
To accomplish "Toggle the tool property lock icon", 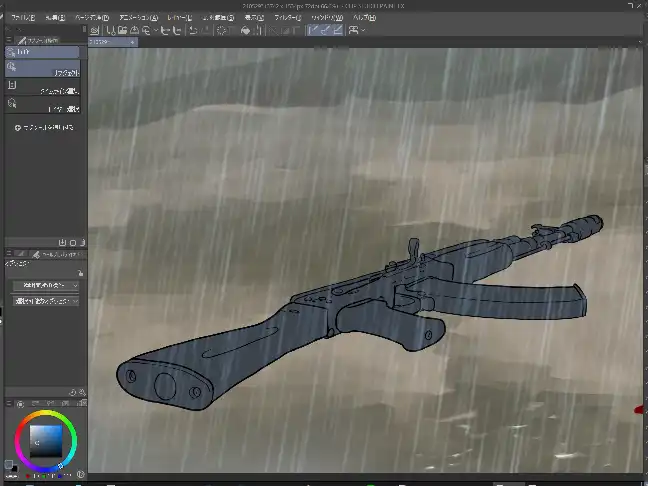I will tap(80, 272).
